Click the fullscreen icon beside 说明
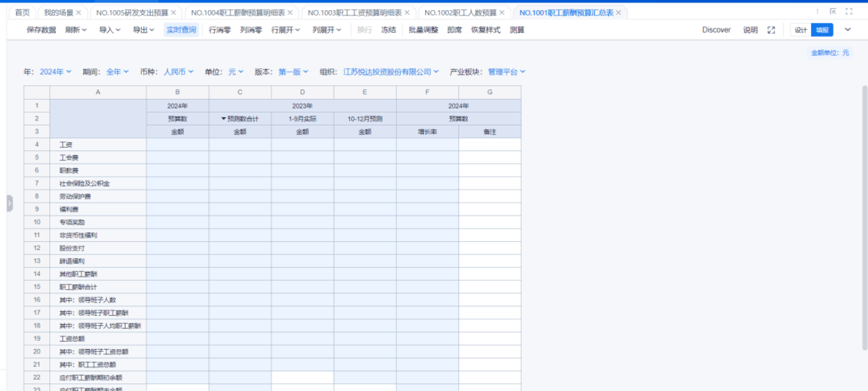 (771, 30)
